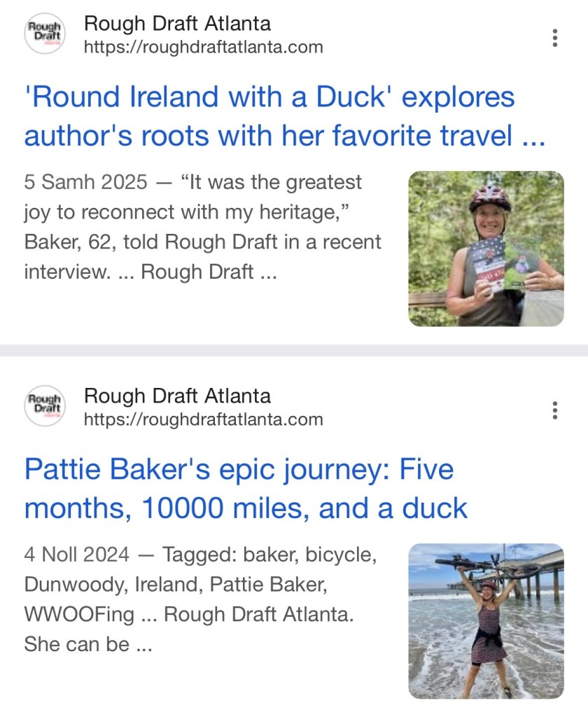Click 'Rough Draft Atlanta' site name in first result
The height and width of the screenshot is (717, 588).
click(x=177, y=24)
